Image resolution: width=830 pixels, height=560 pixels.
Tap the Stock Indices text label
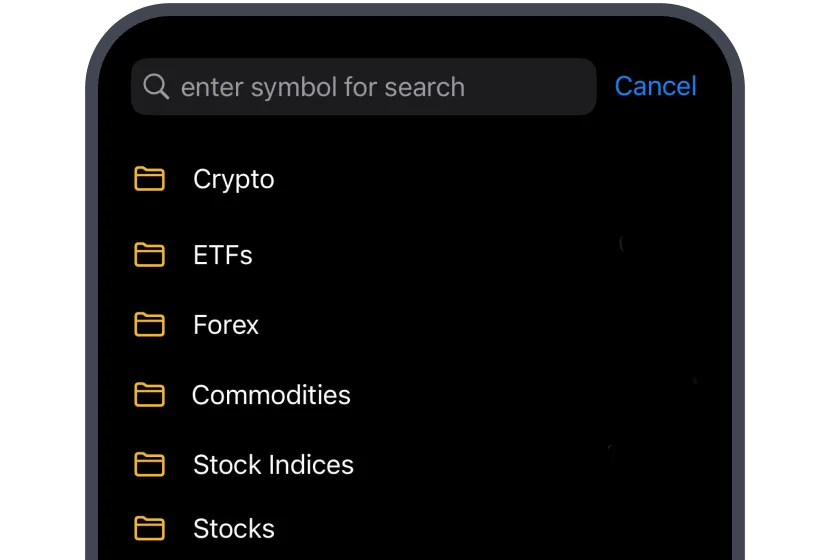click(x=273, y=465)
